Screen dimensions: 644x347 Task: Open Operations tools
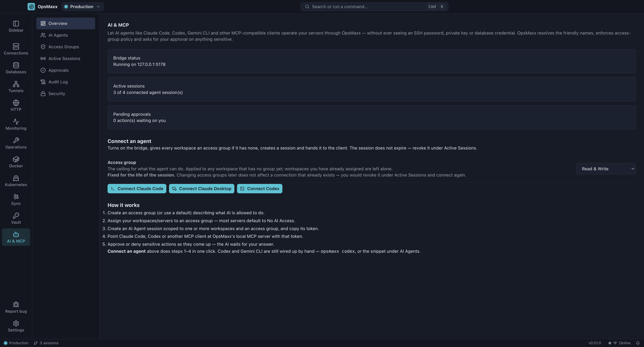(x=16, y=143)
